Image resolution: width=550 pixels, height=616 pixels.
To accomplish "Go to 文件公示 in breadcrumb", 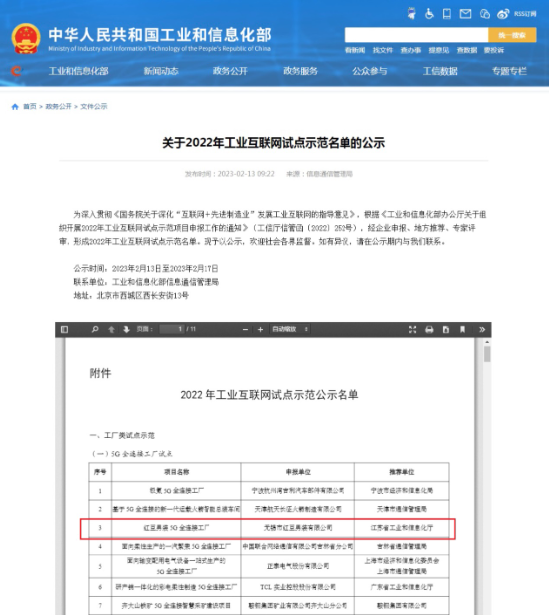I will point(94,106).
